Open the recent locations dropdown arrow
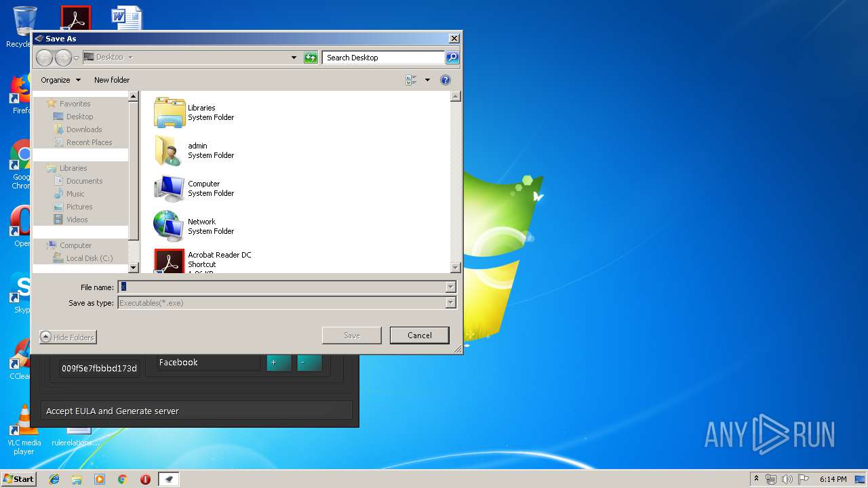This screenshot has width=868, height=488. click(x=76, y=58)
